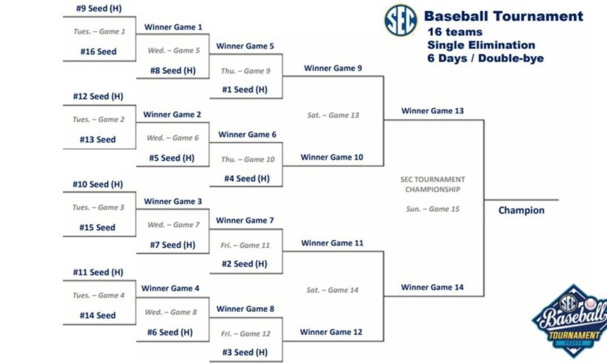Select the #14 Seed bracket entry
Screen dimensions: 607x364
click(98, 315)
